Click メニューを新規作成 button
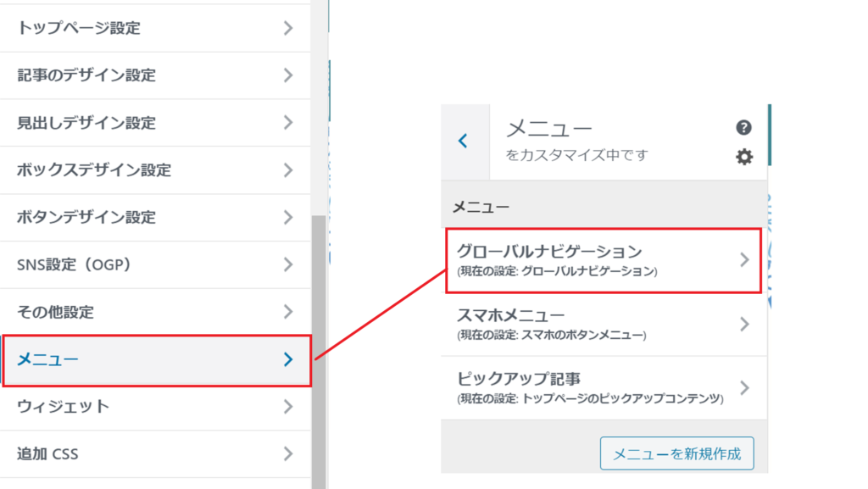This screenshot has width=868, height=489. click(x=676, y=453)
